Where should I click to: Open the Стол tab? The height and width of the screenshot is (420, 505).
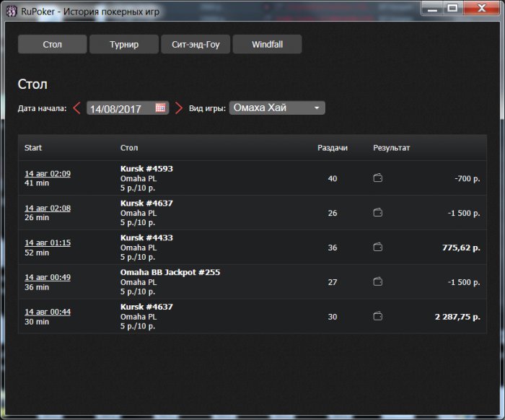52,44
